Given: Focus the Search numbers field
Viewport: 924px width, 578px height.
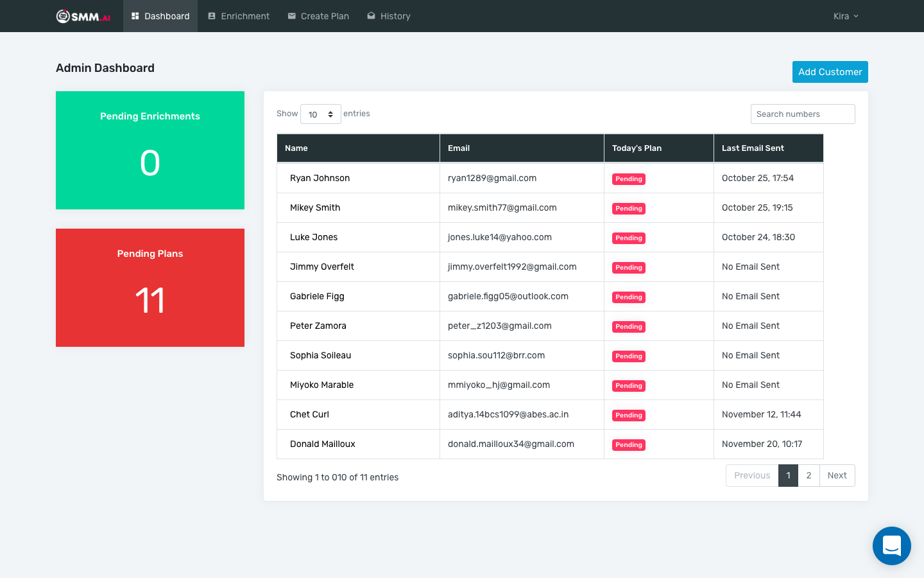Looking at the screenshot, I should pyautogui.click(x=803, y=114).
